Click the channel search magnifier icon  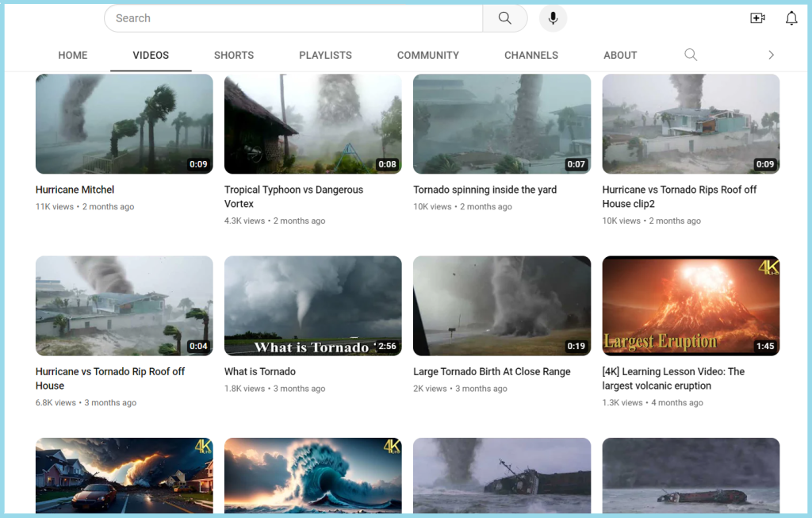click(x=691, y=55)
